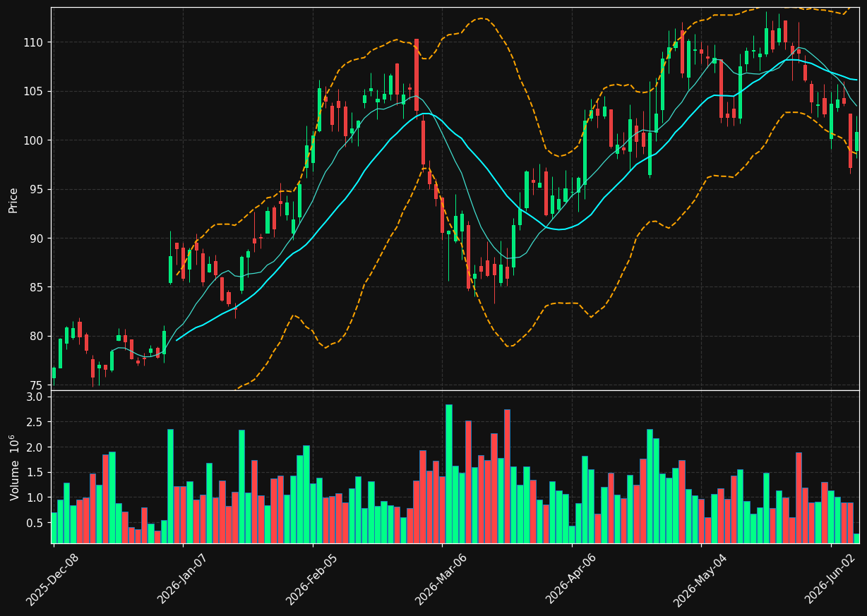Click the tallest green volume bar in March
The width and height of the screenshot is (867, 616).
click(448, 473)
